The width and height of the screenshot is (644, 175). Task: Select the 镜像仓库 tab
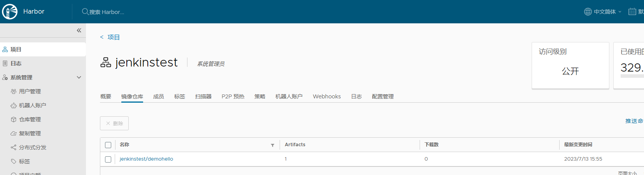132,96
